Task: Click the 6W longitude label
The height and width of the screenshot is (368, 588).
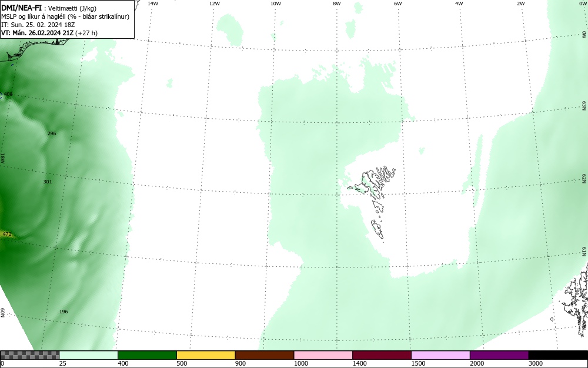Action: pyautogui.click(x=398, y=4)
